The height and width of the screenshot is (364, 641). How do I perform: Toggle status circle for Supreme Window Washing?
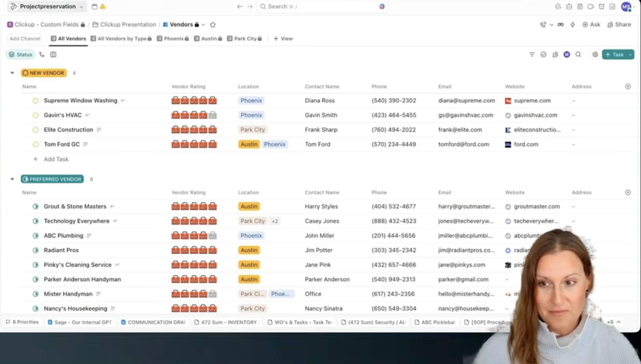(36, 101)
